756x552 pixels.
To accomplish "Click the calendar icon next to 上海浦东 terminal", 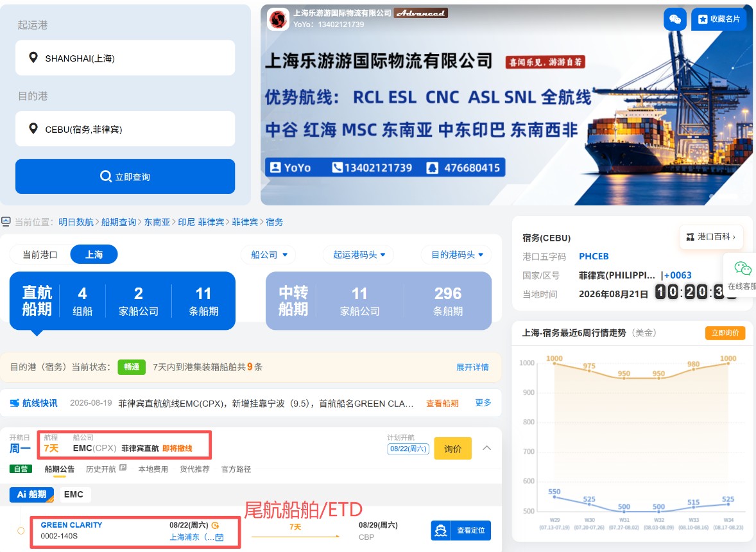I will tap(219, 537).
